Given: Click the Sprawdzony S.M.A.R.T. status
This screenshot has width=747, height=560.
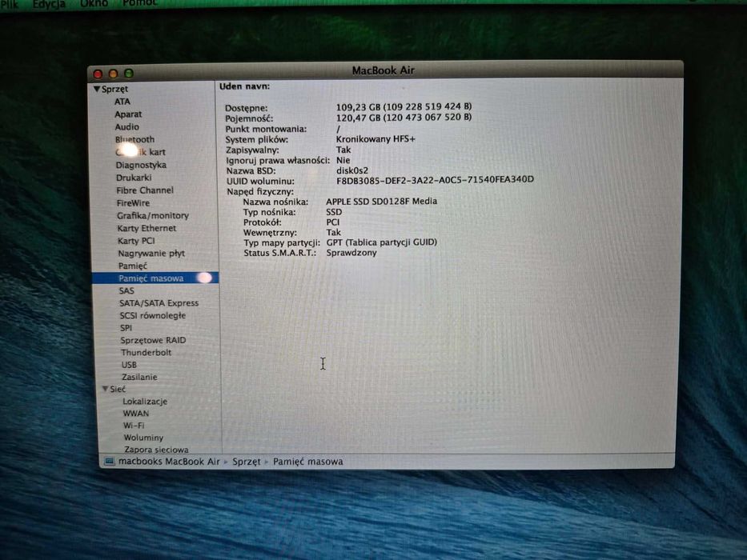Looking at the screenshot, I should (x=351, y=253).
